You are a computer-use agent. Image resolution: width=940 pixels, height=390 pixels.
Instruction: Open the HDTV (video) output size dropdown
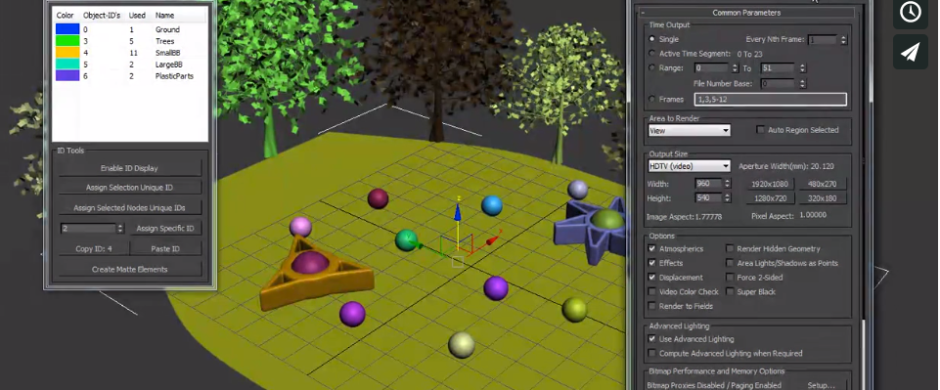(689, 166)
